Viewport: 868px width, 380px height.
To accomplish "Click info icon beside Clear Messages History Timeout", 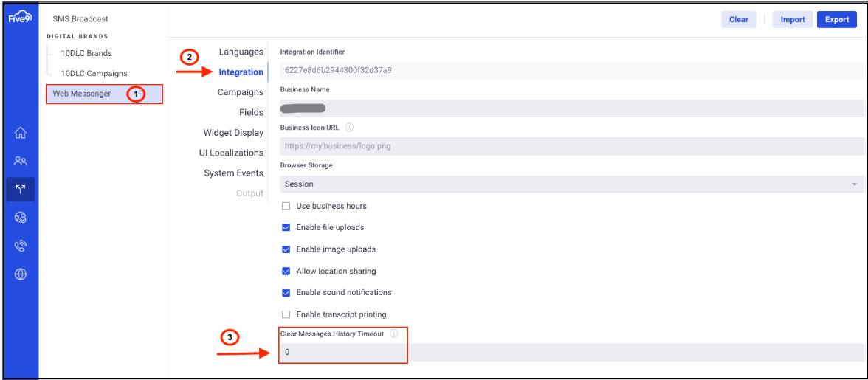I will click(393, 334).
